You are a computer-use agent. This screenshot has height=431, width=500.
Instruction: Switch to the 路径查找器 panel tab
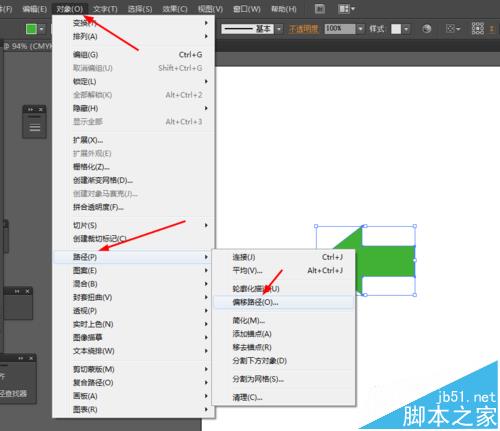pyautogui.click(x=13, y=394)
